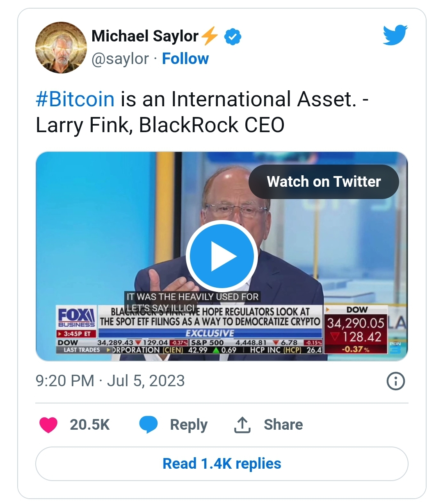Click the blue speech bubble reply icon
This screenshot has width=443, height=504.
[x=148, y=425]
